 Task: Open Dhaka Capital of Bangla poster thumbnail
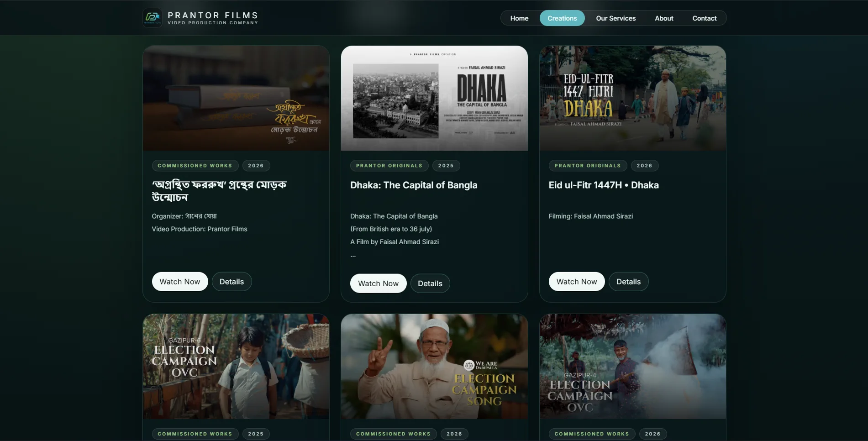click(x=434, y=98)
